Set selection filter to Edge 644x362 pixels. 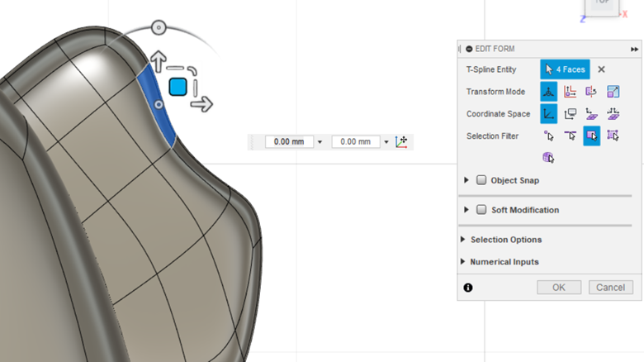570,136
